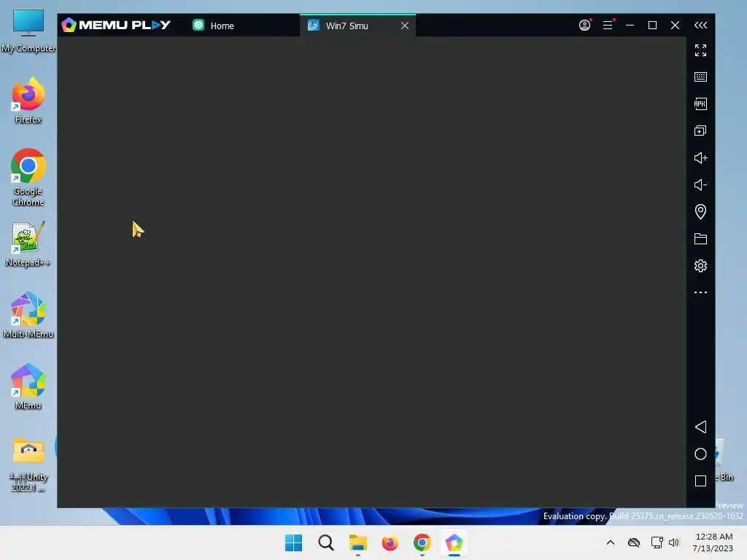Show more sidebar tools (three dots)
Viewport: 747px width, 560px height.
click(700, 292)
